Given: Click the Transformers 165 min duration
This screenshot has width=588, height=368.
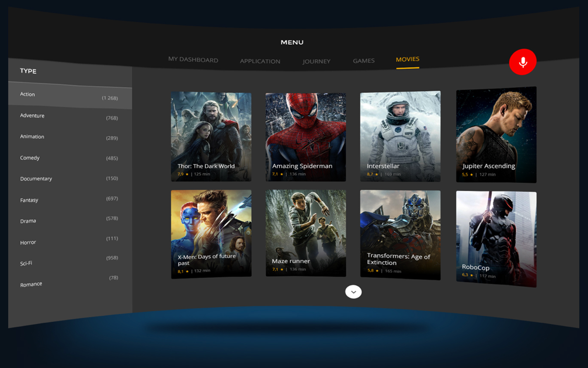Looking at the screenshot, I should pos(393,271).
